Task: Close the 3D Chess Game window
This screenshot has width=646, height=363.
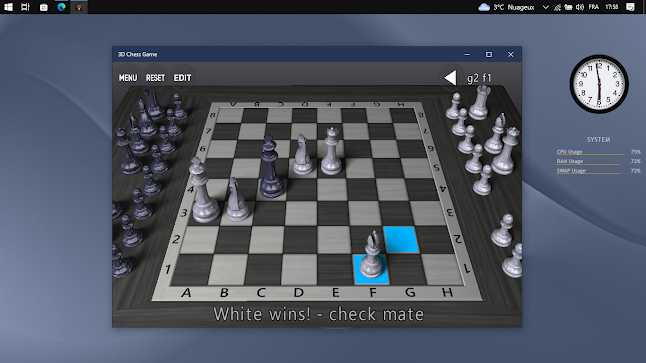Action: 510,54
